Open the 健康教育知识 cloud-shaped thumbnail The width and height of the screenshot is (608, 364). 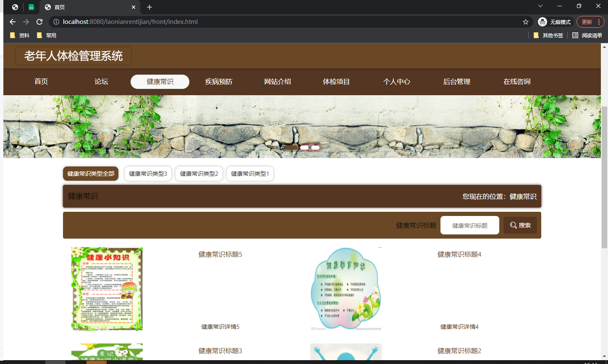(346, 289)
